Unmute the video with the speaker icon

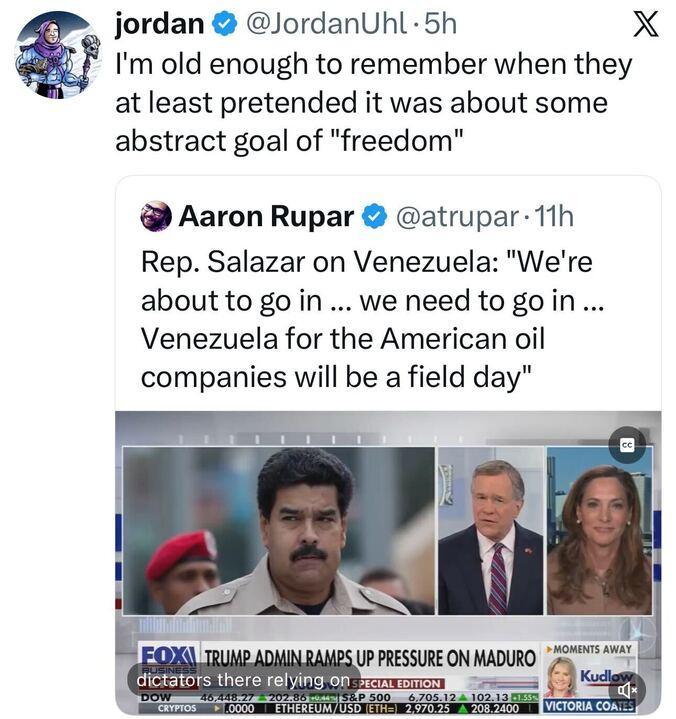pyautogui.click(x=627, y=689)
